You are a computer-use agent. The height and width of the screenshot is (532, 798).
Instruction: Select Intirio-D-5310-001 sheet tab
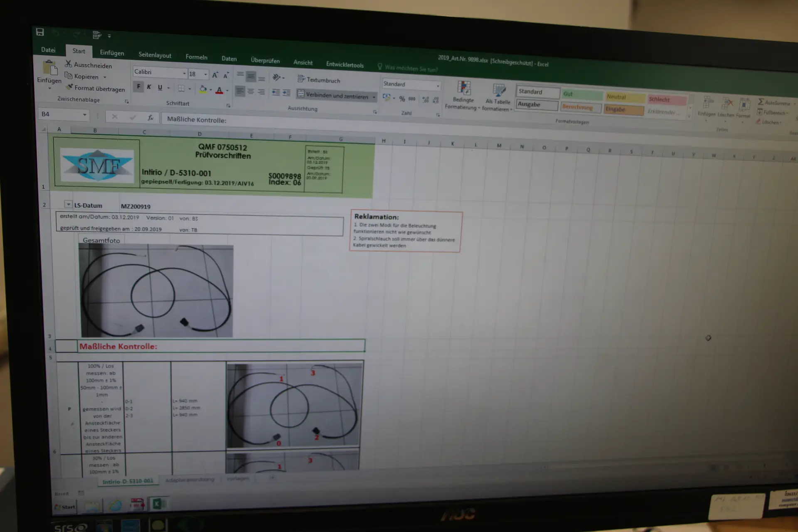[128, 481]
